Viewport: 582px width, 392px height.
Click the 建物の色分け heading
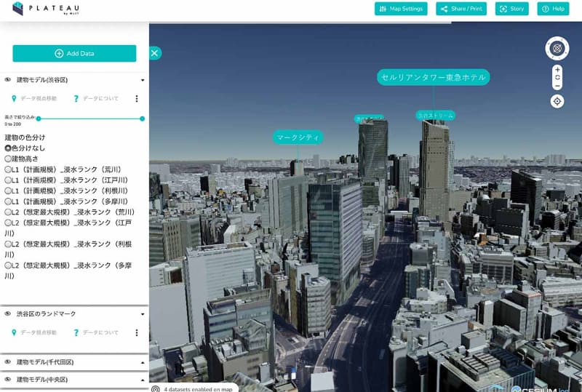(x=25, y=137)
